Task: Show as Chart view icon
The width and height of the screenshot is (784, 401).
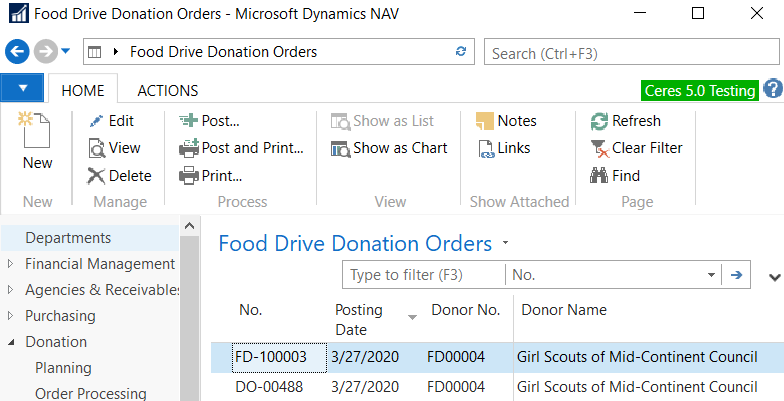Action: click(x=340, y=148)
